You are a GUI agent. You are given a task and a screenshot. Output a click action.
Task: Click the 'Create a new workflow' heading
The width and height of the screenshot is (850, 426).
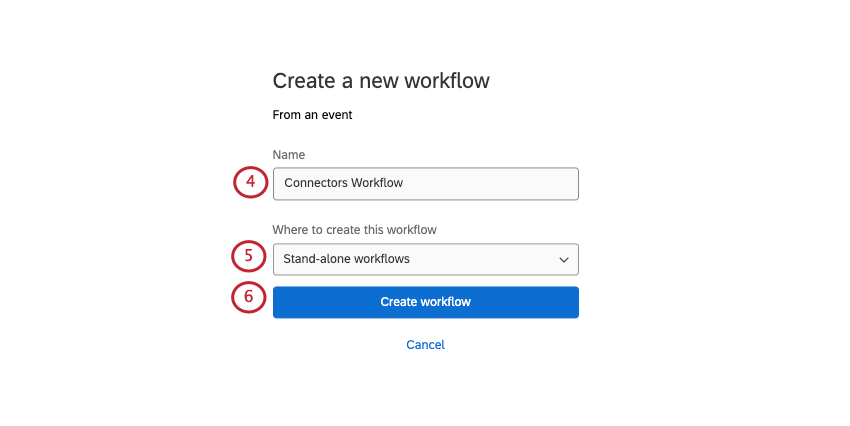[381, 81]
